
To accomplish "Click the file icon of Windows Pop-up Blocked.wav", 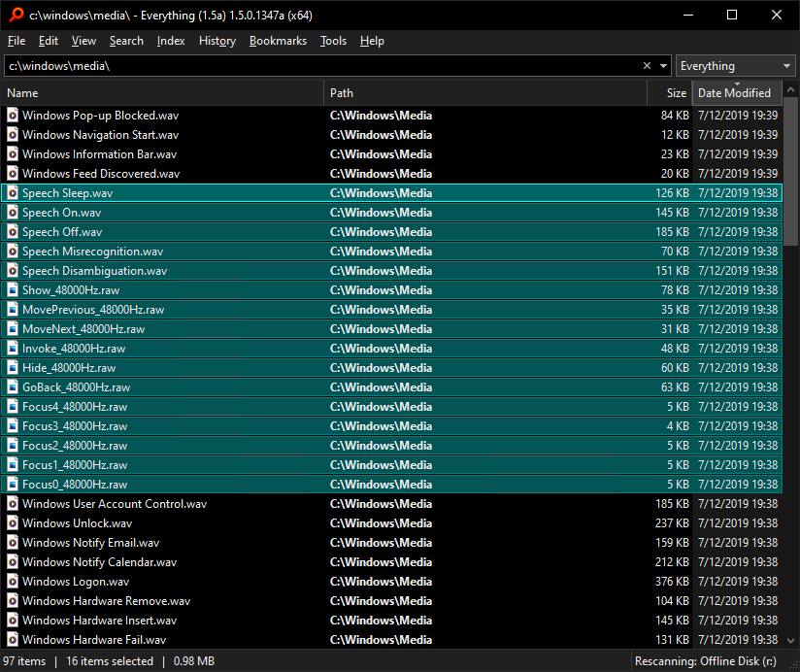I will [13, 116].
